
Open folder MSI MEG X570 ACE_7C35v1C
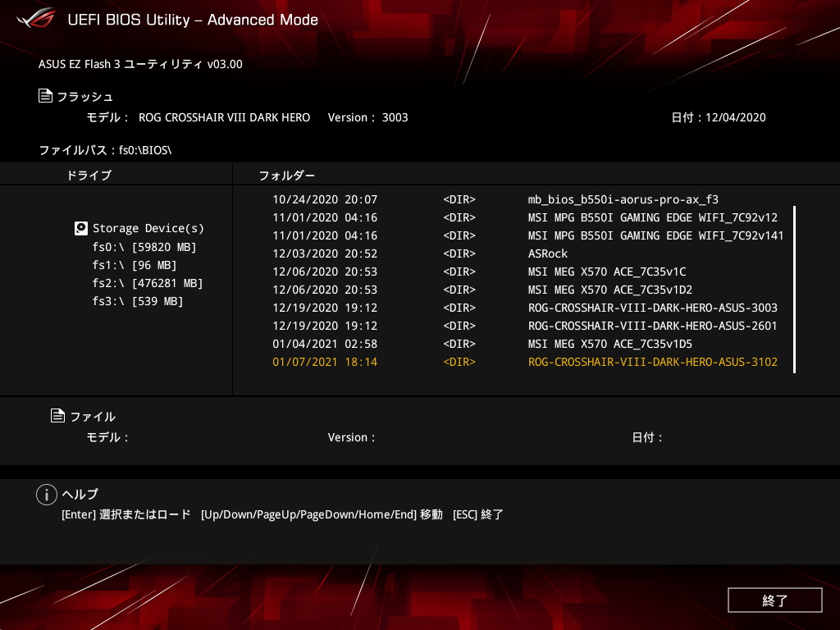[607, 272]
